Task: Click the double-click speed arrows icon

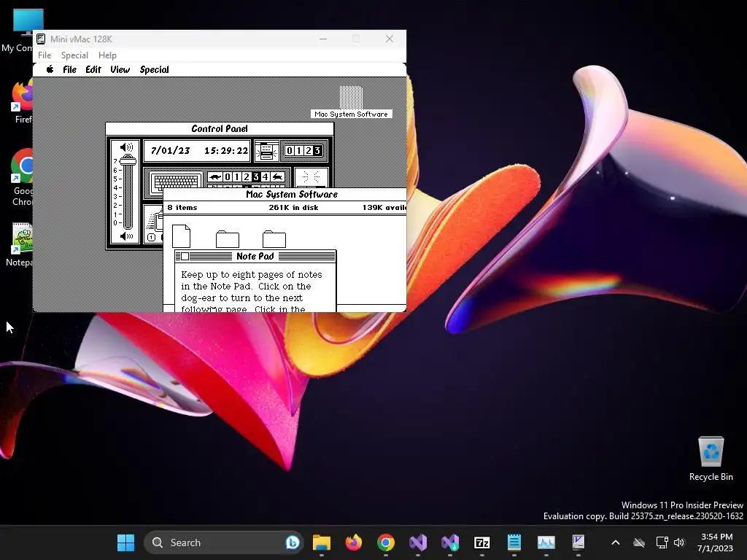Action: coord(311,177)
